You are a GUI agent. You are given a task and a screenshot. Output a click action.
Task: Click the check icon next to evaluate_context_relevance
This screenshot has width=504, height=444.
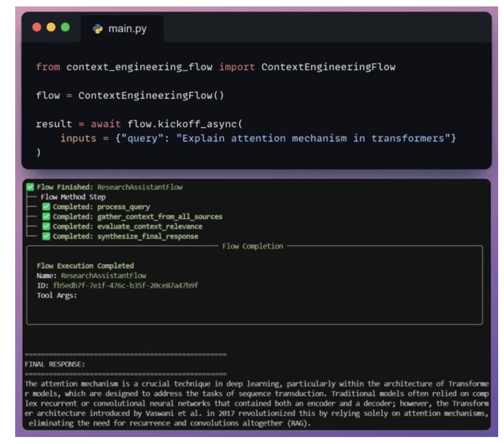point(47,227)
